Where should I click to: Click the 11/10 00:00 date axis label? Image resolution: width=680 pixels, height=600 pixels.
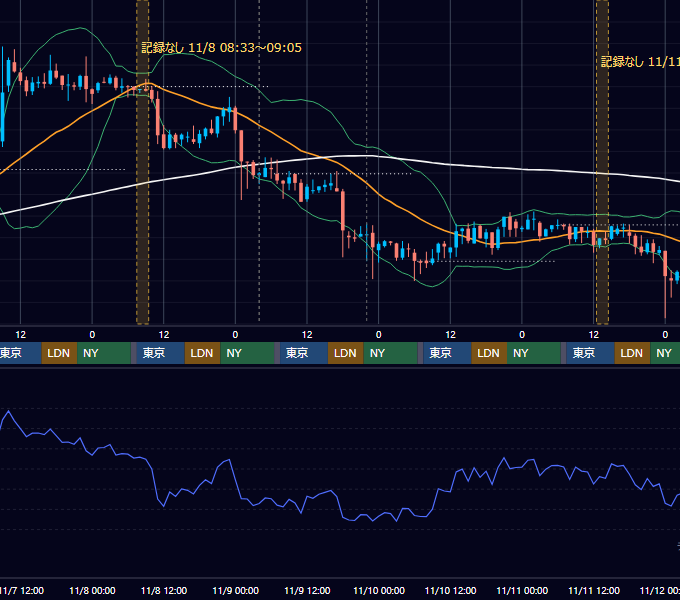(379, 591)
